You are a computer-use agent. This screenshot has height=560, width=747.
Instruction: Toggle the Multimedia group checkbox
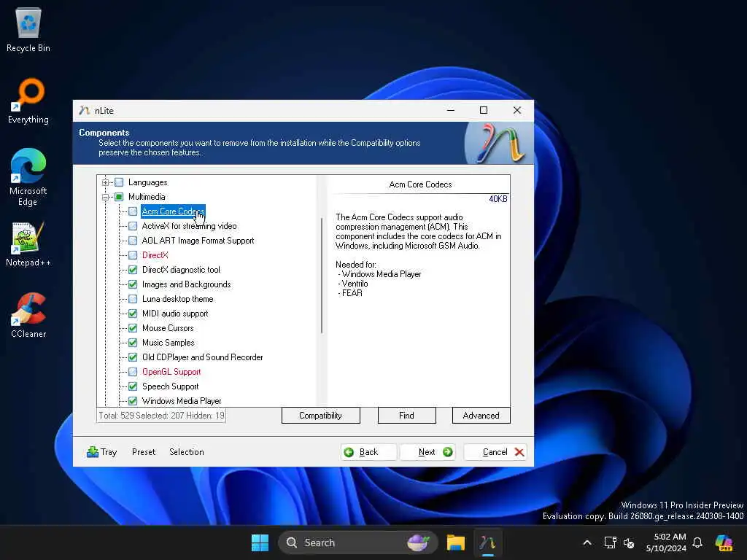coord(119,197)
